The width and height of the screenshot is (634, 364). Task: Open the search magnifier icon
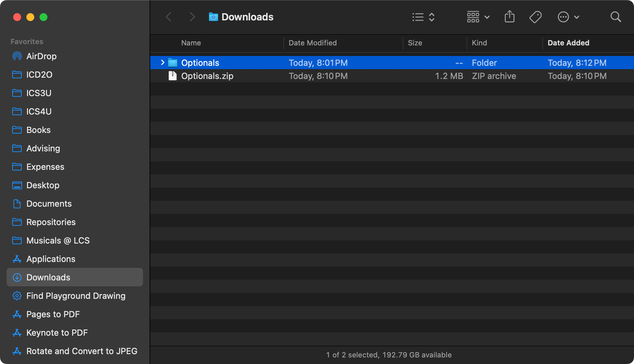615,17
